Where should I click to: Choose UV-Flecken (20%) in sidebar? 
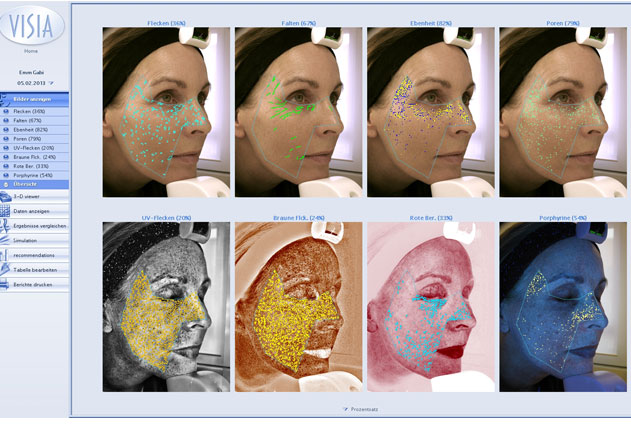pyautogui.click(x=34, y=148)
